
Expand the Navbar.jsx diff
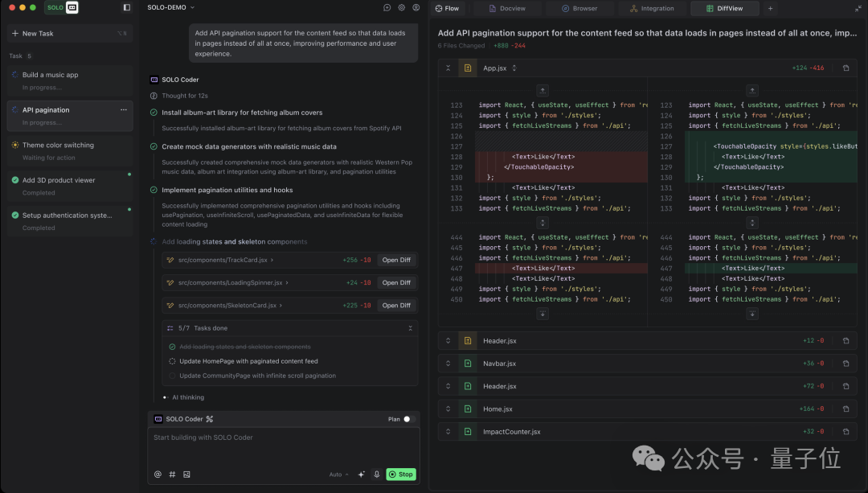tap(448, 364)
